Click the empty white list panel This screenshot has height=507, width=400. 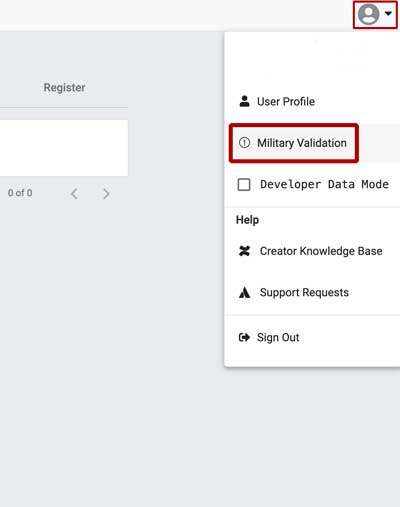[x=64, y=148]
